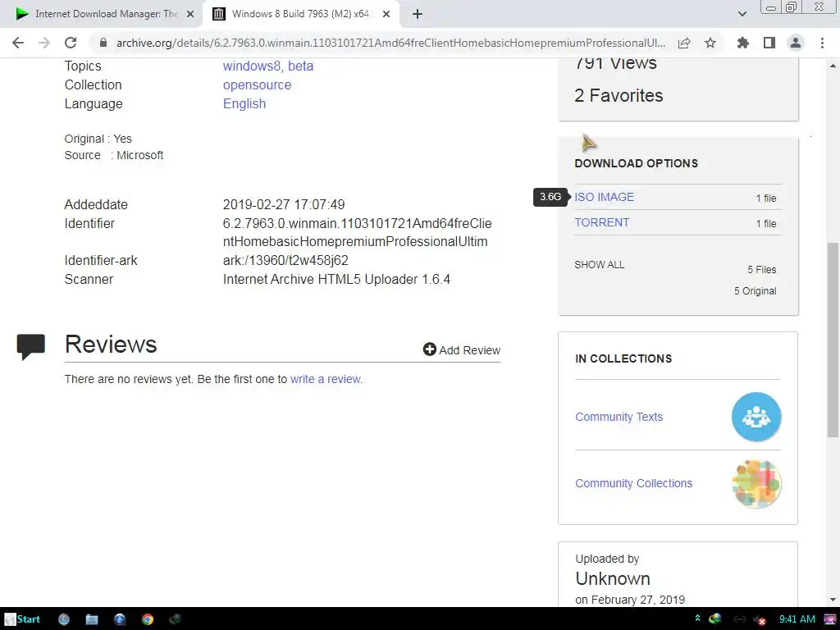This screenshot has width=840, height=630.
Task: Select the identifier-ark value ark:/13960/t2w458j62
Action: [285, 260]
